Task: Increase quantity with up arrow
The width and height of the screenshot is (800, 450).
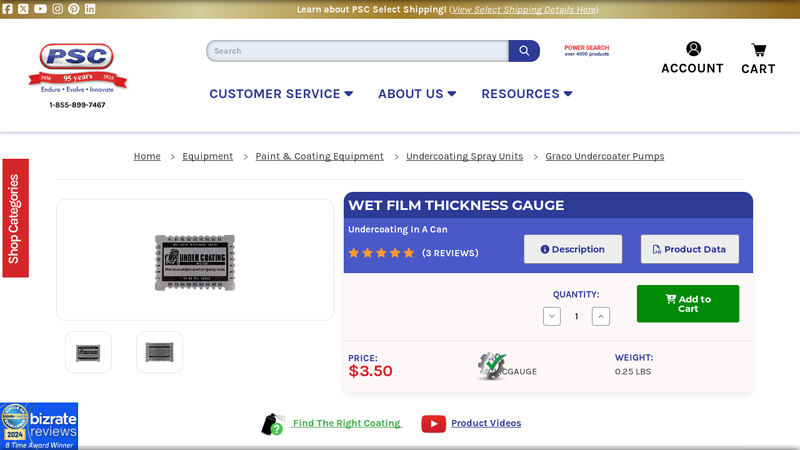Action: [x=601, y=316]
